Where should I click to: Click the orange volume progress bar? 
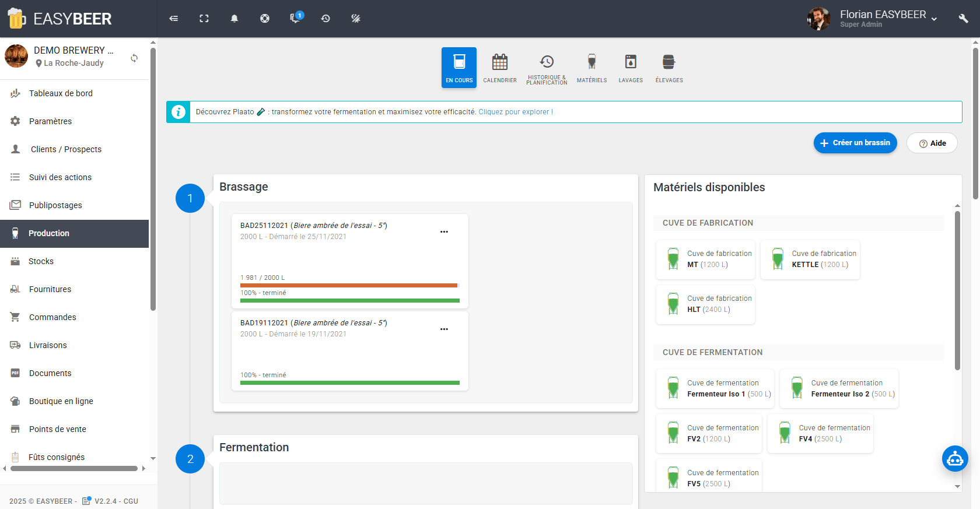349,285
